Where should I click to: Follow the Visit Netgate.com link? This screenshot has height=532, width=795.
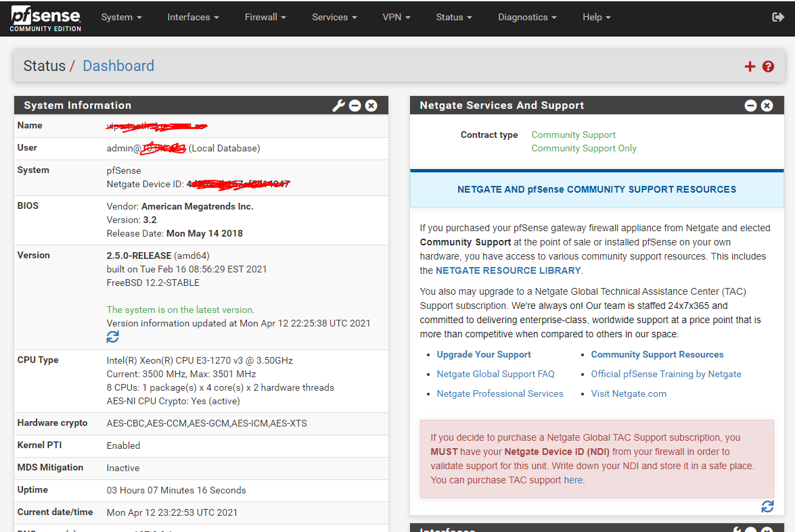[629, 393]
